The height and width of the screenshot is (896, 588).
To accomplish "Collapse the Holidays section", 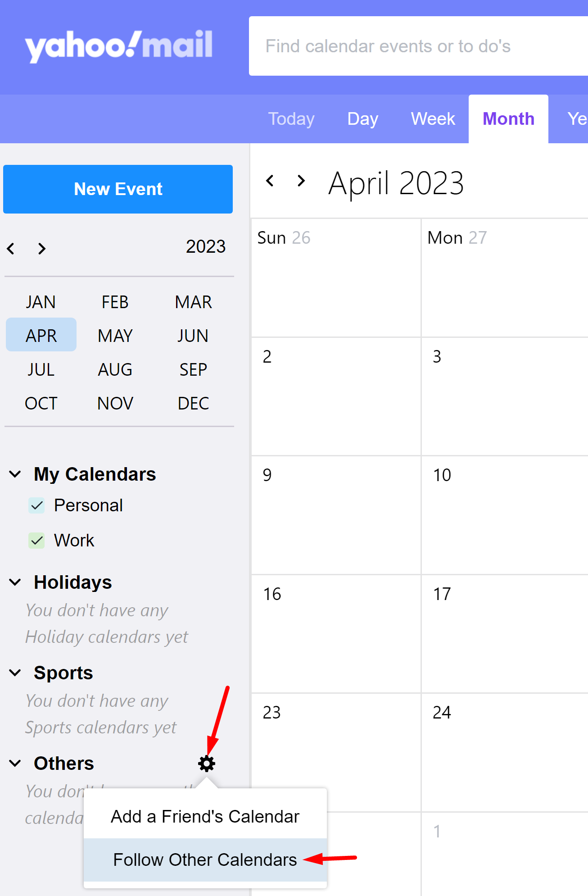I will pos(15,582).
